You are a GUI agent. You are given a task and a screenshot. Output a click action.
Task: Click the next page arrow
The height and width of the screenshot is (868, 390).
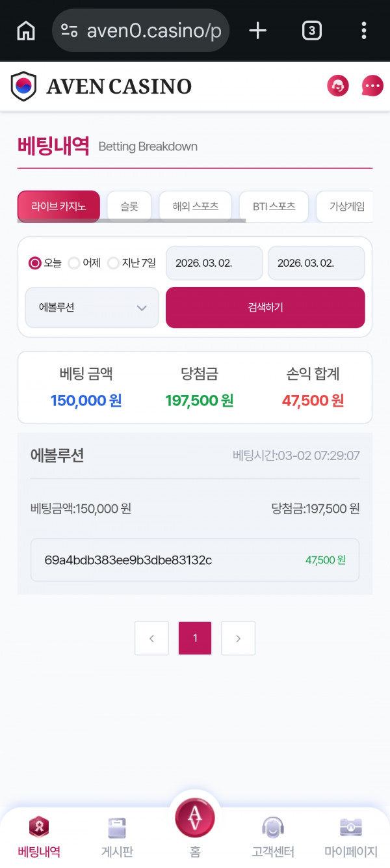click(238, 638)
